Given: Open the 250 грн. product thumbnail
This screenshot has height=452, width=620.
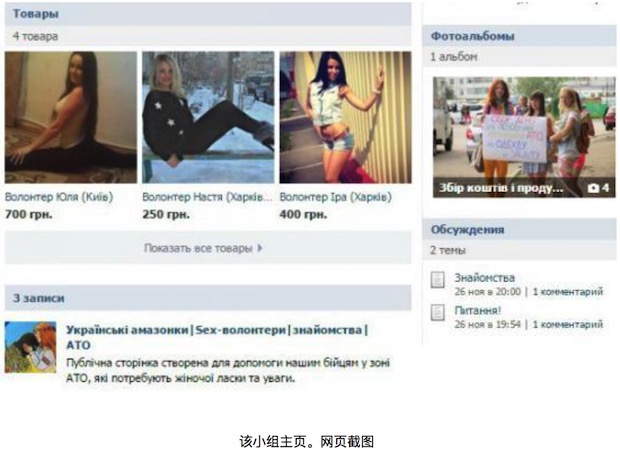Looking at the screenshot, I should [208, 117].
